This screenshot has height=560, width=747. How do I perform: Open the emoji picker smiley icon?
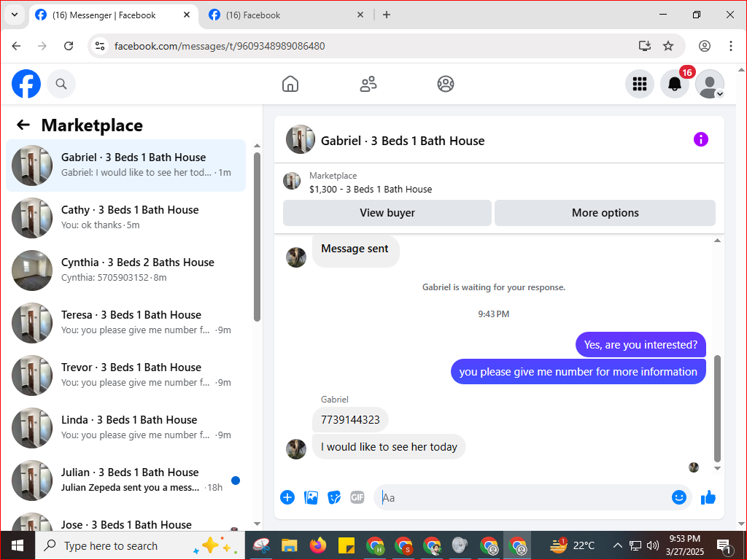[x=679, y=497]
